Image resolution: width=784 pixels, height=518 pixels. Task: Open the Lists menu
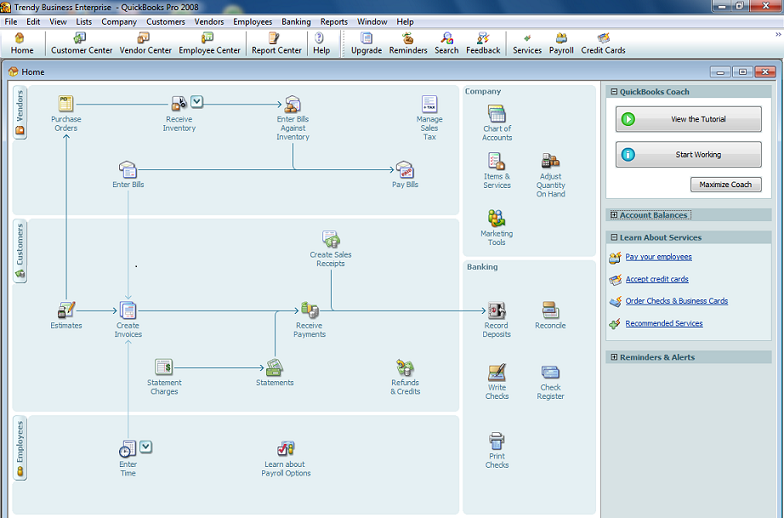84,22
